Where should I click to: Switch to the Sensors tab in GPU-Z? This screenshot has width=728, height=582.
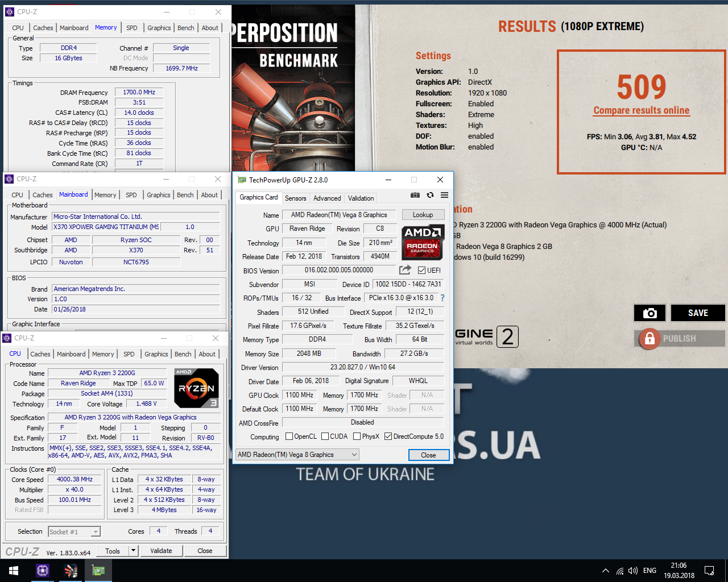[295, 198]
